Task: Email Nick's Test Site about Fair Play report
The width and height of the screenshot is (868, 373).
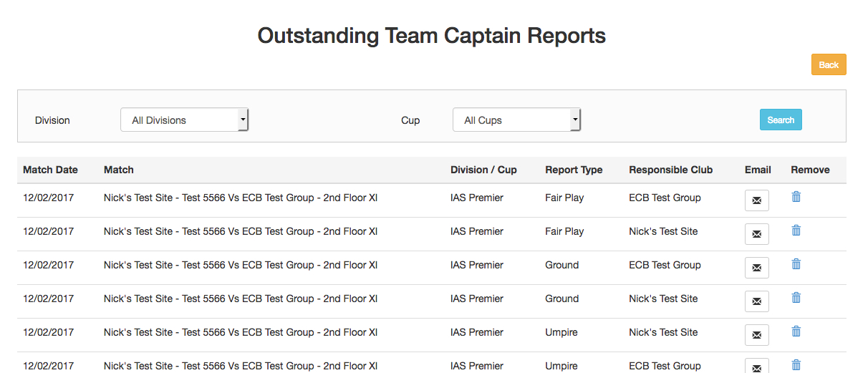Action: [x=756, y=234]
